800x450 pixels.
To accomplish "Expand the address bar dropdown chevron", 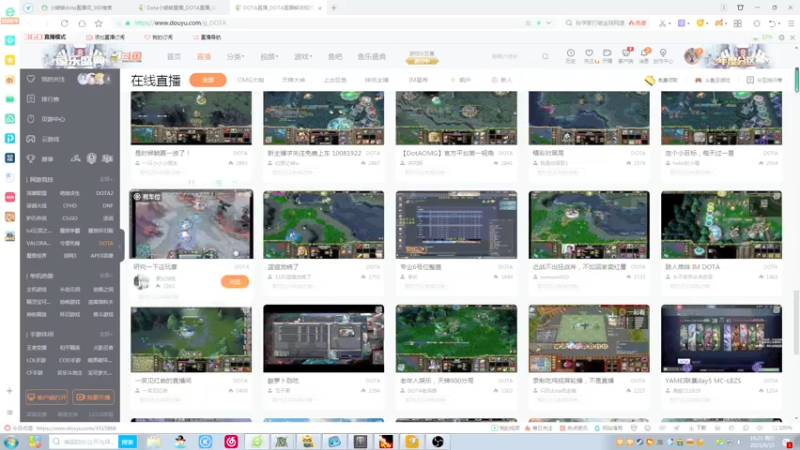I will 548,23.
